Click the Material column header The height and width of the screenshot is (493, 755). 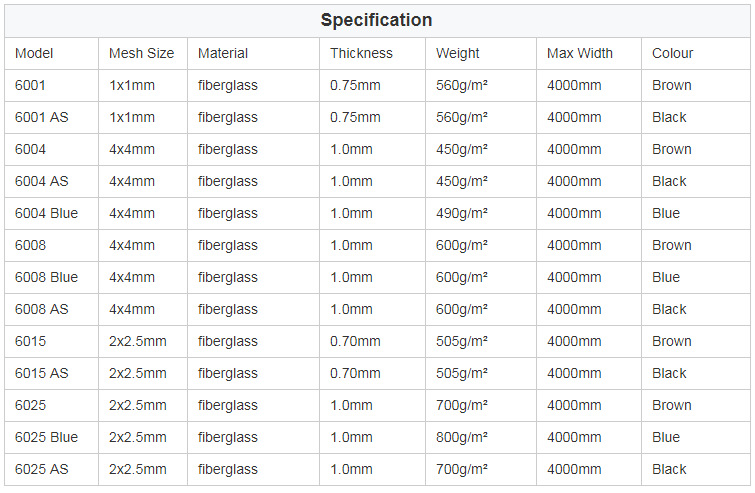click(223, 53)
